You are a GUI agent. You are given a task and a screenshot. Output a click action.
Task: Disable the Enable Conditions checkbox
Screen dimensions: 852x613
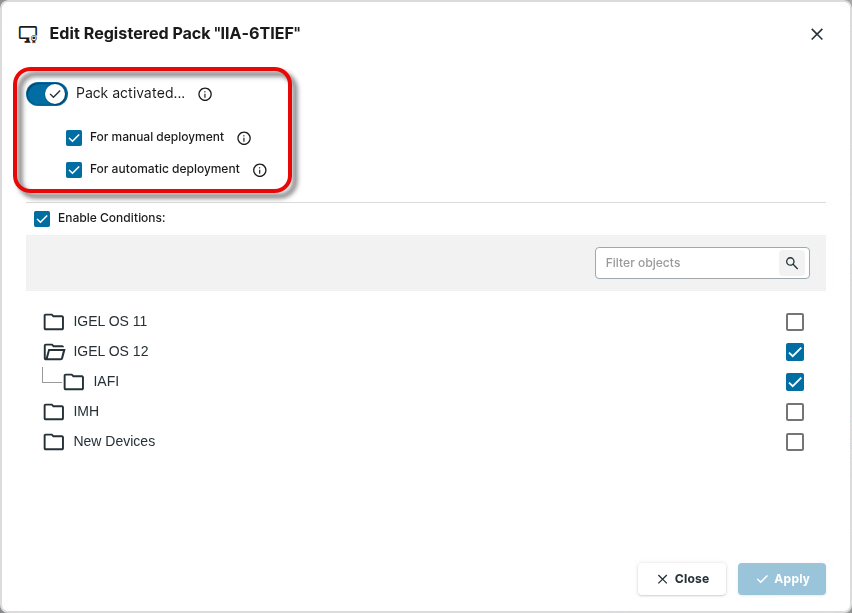pos(42,218)
